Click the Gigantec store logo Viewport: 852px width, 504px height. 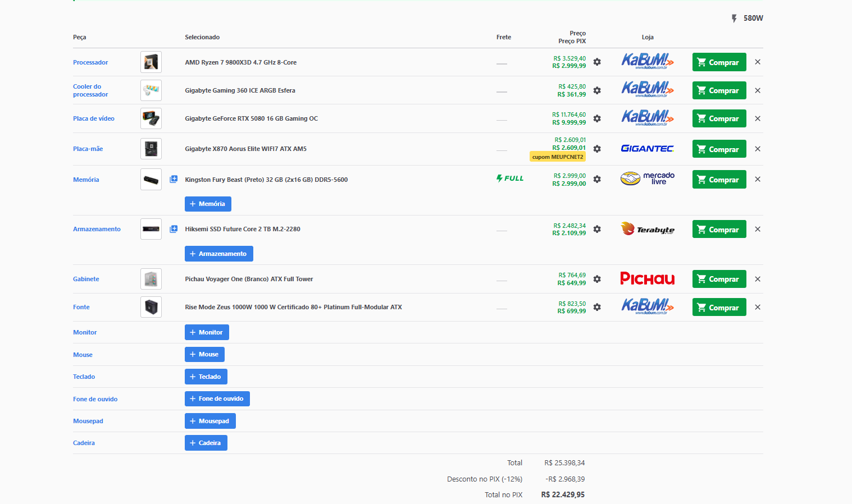pyautogui.click(x=647, y=149)
